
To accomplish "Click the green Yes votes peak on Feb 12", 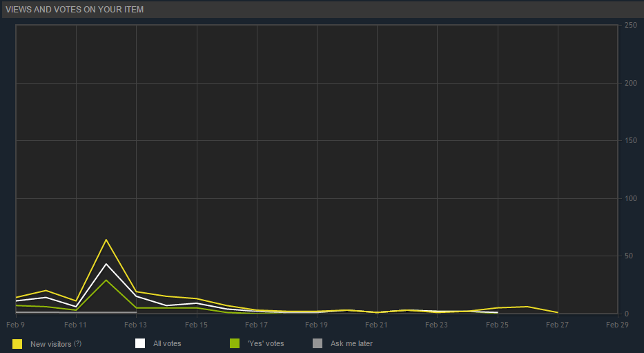I will coord(106,280).
